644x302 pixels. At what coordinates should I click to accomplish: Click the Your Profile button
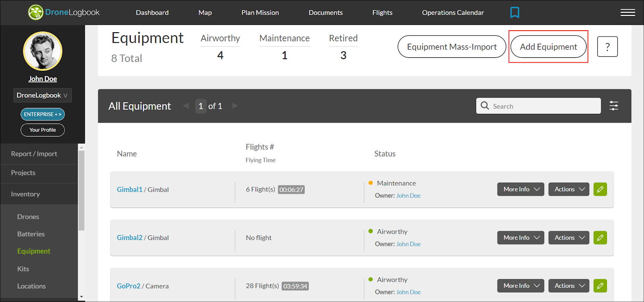coord(43,130)
